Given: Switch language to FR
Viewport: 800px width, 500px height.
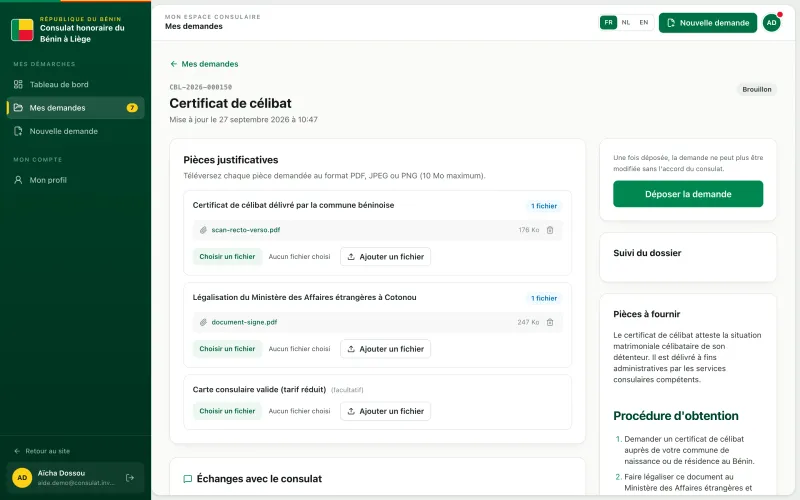Looking at the screenshot, I should pyautogui.click(x=608, y=22).
